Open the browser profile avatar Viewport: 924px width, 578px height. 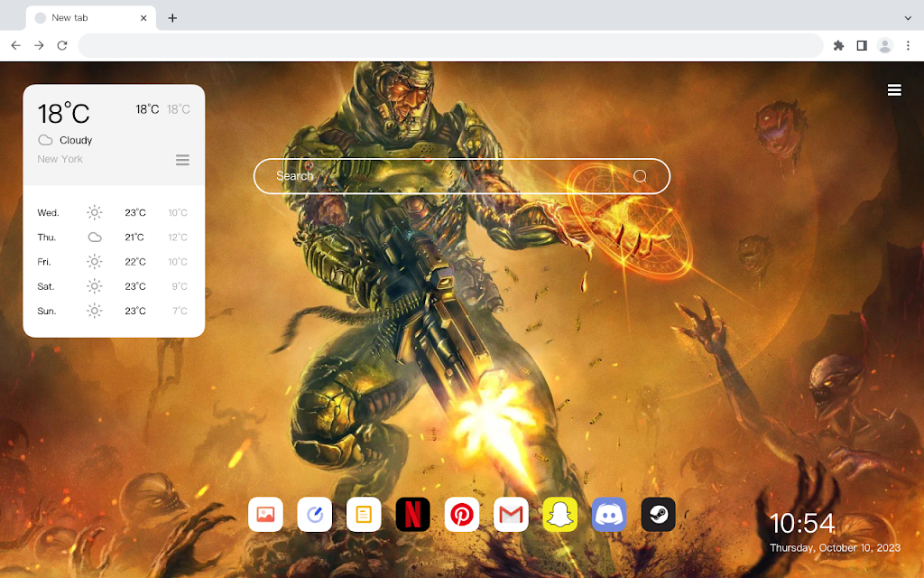[884, 45]
